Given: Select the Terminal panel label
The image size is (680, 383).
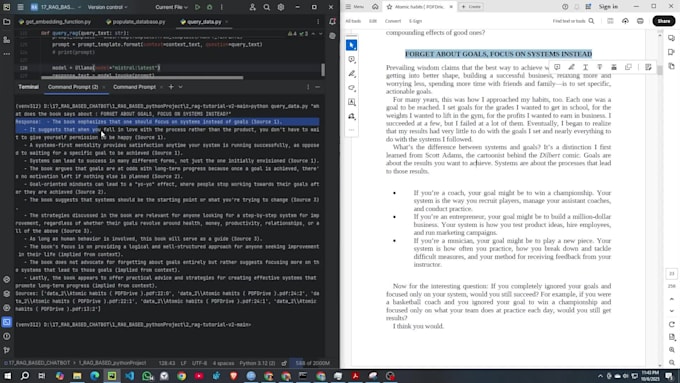Looking at the screenshot, I should click(28, 87).
